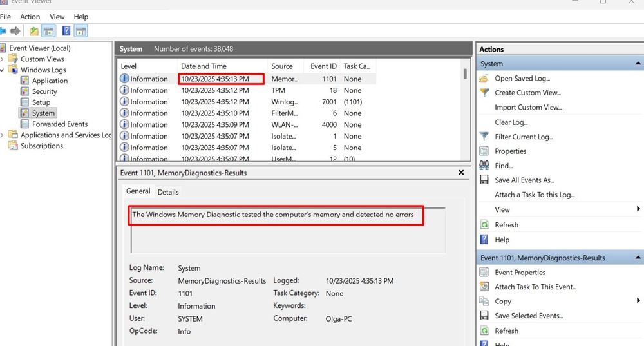Toggle the Show/Hide Action Pane toolbar icon
The image size is (644, 346).
(81, 31)
